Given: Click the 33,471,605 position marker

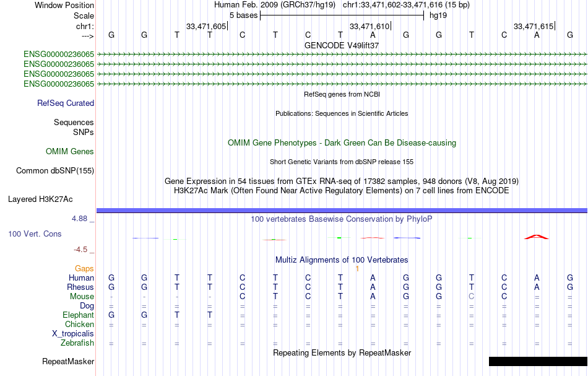Looking at the screenshot, I should 207,26.
